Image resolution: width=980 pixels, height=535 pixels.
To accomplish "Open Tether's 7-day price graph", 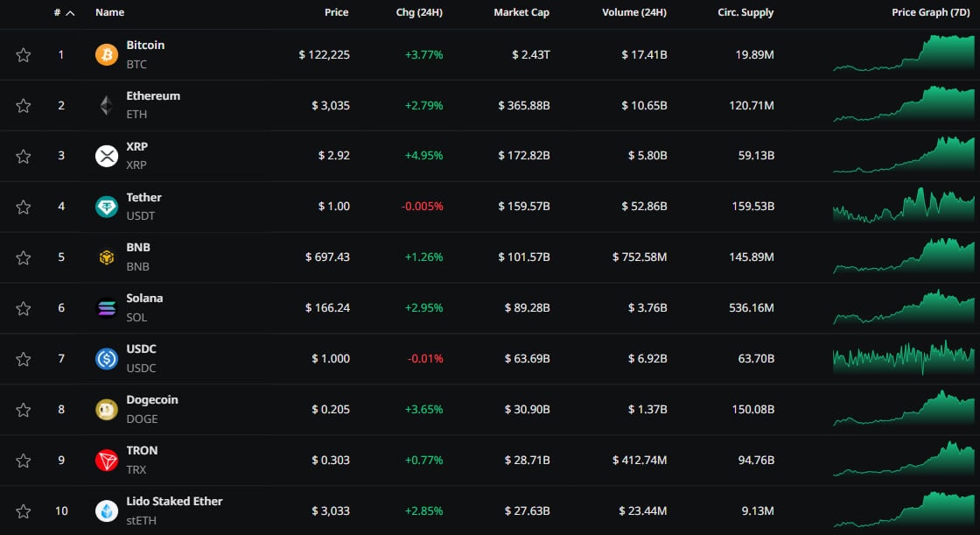I will pyautogui.click(x=903, y=205).
